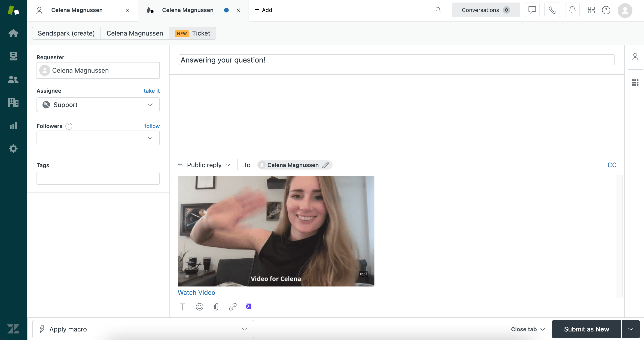
Task: Open the Public reply type dropdown
Action: click(x=204, y=165)
